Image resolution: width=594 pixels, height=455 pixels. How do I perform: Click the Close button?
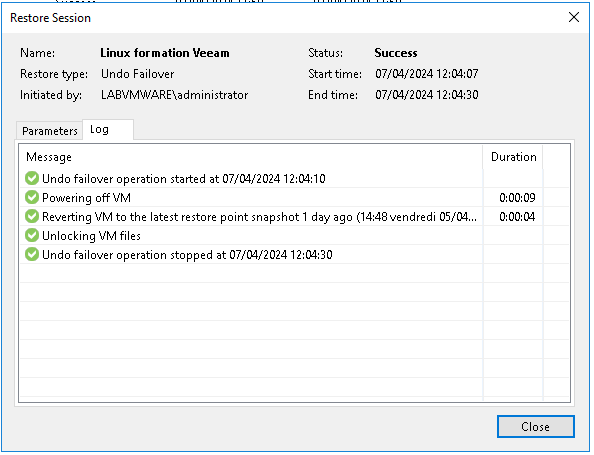[x=535, y=427]
